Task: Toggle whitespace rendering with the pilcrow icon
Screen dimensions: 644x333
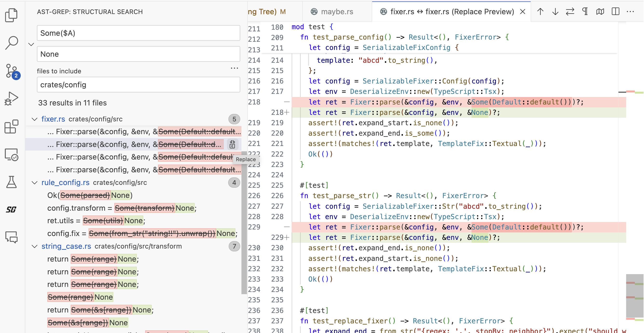Action: click(x=585, y=12)
